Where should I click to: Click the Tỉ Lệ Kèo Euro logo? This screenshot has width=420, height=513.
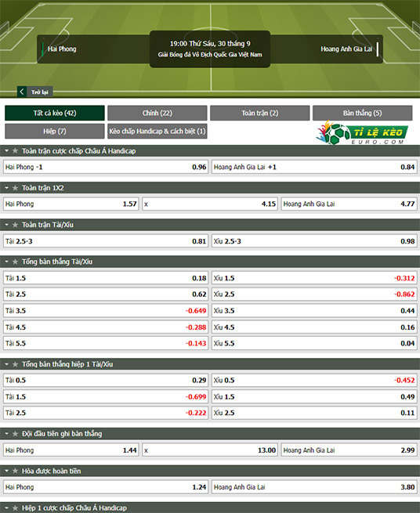coord(362,132)
